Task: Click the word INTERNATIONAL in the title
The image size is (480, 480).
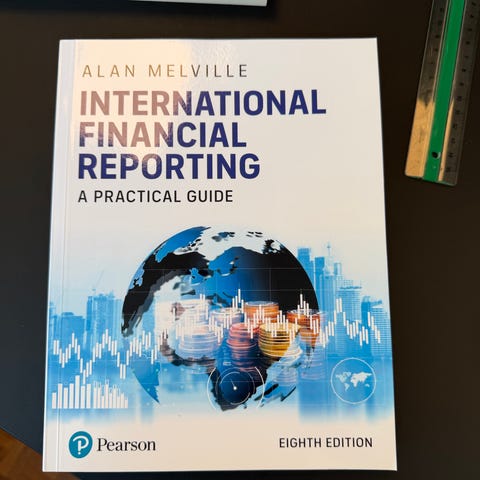Action: point(202,103)
